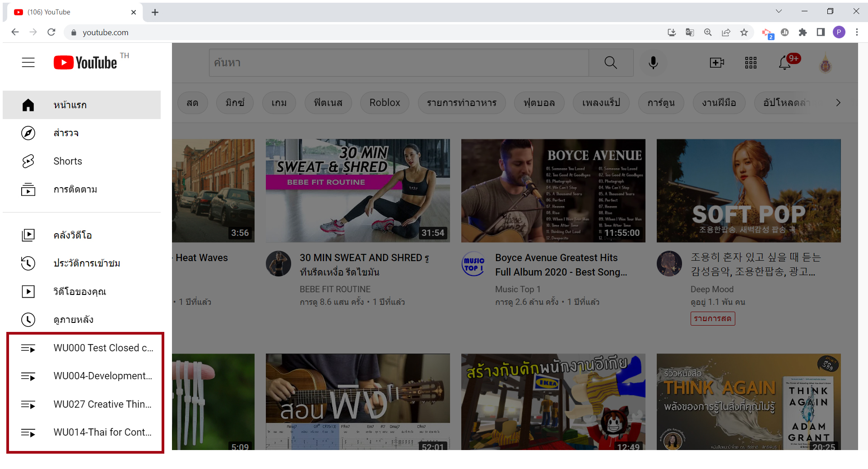Focus the YouTube search (ค้นหา) field
This screenshot has height=469, width=868.
399,63
